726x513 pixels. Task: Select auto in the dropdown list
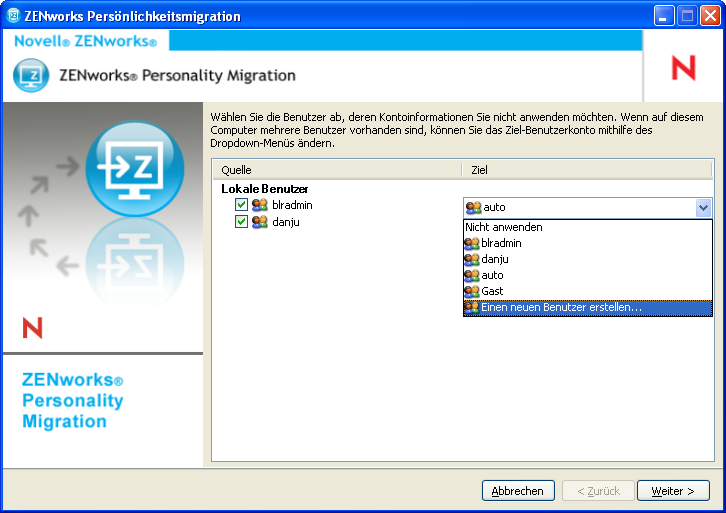[x=588, y=275]
